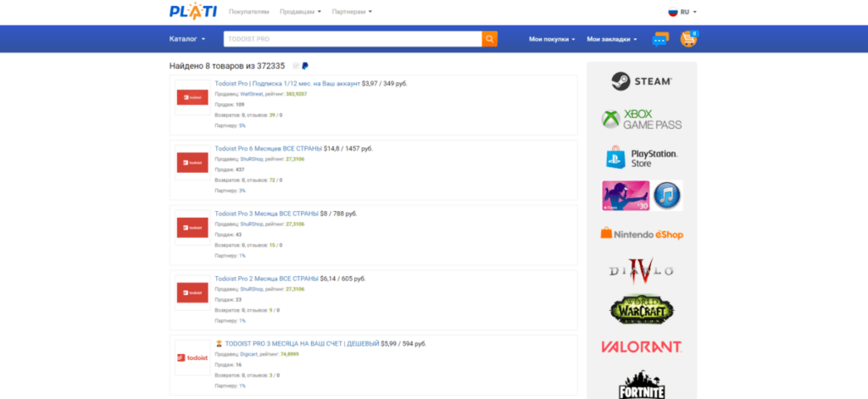Image resolution: width=868 pixels, height=399 pixels.
Task: Click the TODOIST PRO search field
Action: pyautogui.click(x=353, y=39)
